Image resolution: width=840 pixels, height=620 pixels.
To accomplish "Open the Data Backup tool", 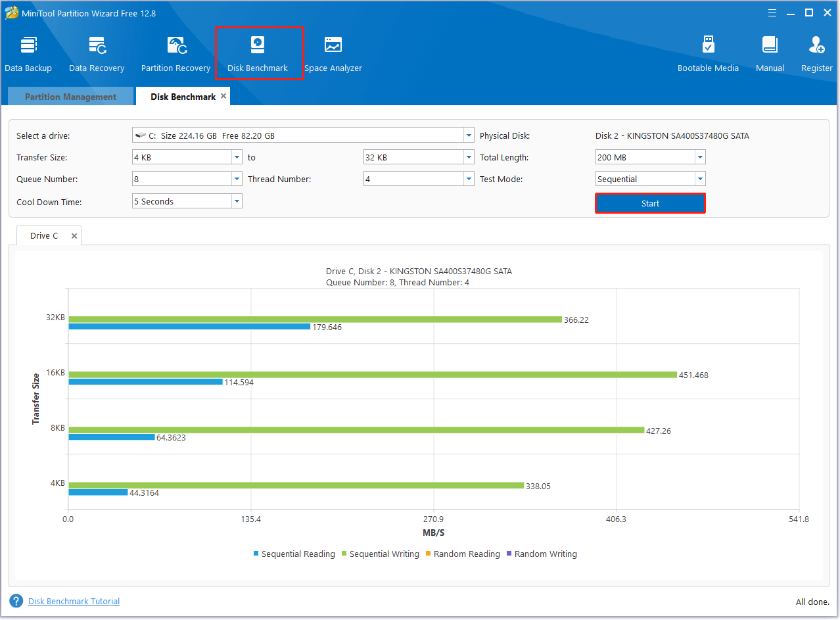I will [x=28, y=54].
